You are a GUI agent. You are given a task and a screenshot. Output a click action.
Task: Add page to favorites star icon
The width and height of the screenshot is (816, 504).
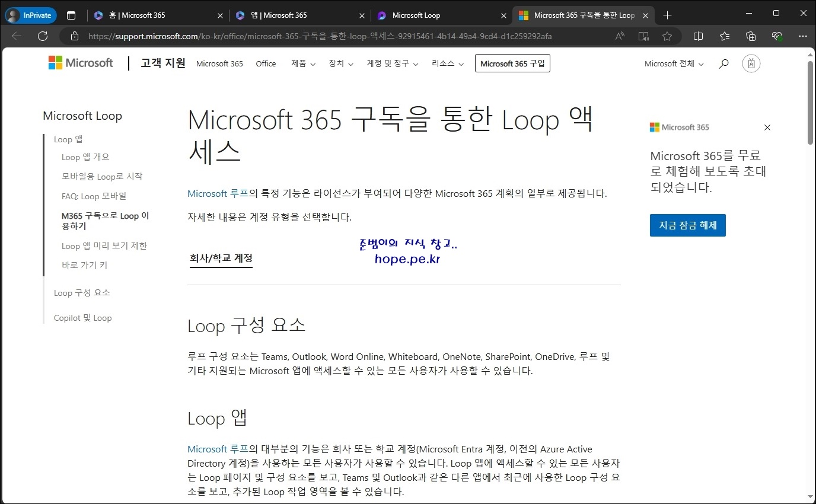[x=667, y=36]
